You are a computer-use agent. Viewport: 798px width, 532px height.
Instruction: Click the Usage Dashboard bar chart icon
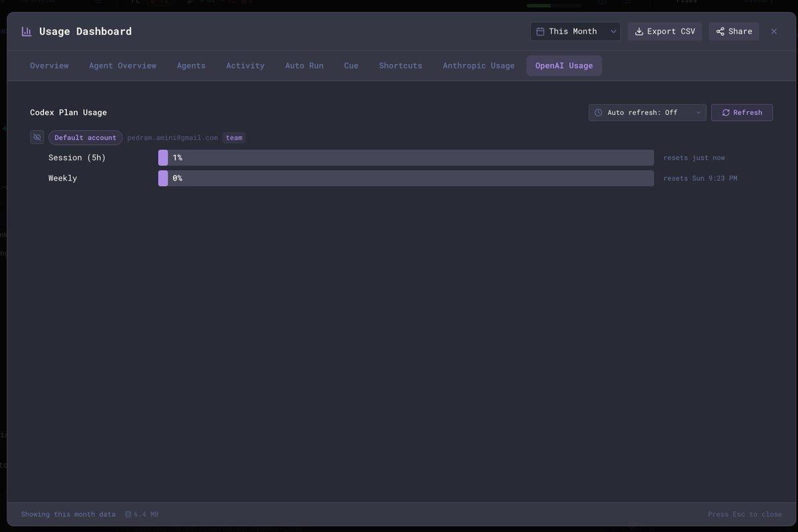coord(27,31)
